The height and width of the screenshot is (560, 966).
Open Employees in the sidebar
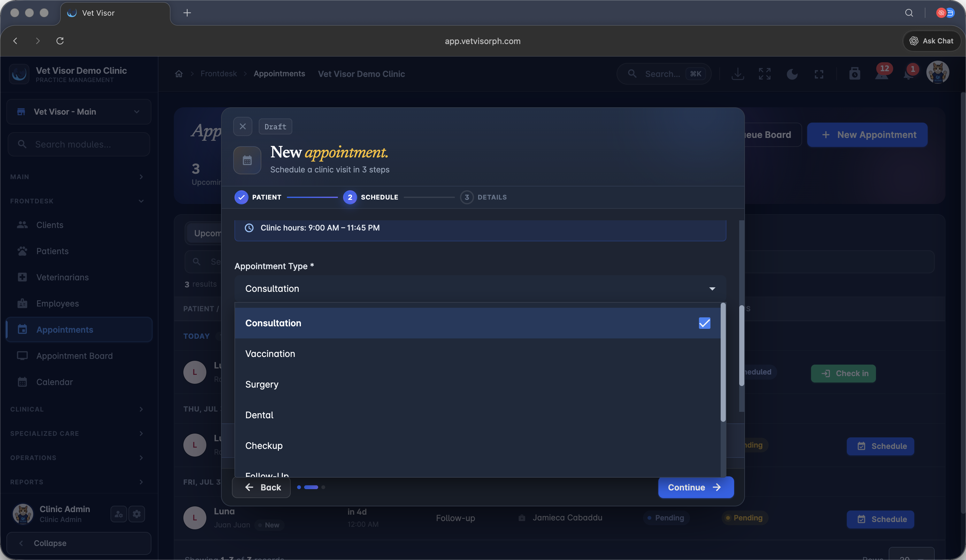(79, 303)
